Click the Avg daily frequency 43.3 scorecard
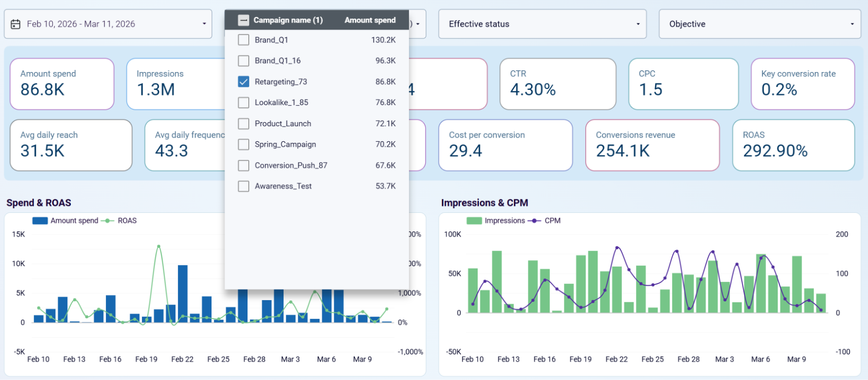The height and width of the screenshot is (380, 868). coord(185,145)
